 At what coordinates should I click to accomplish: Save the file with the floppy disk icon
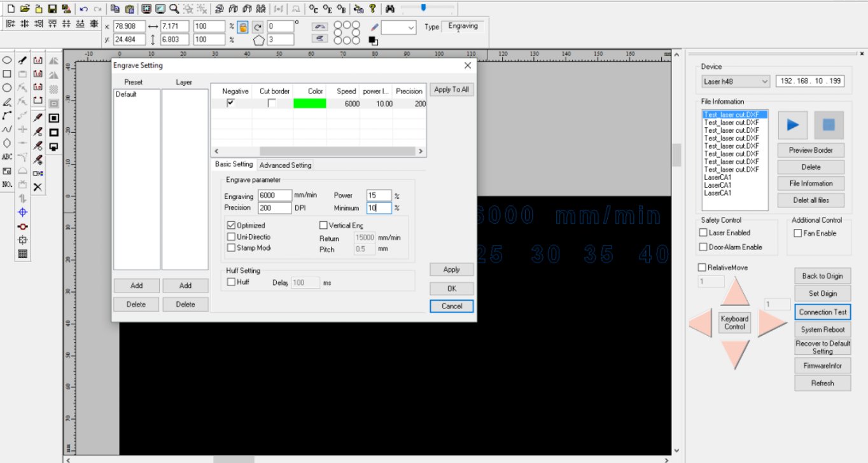[53, 9]
